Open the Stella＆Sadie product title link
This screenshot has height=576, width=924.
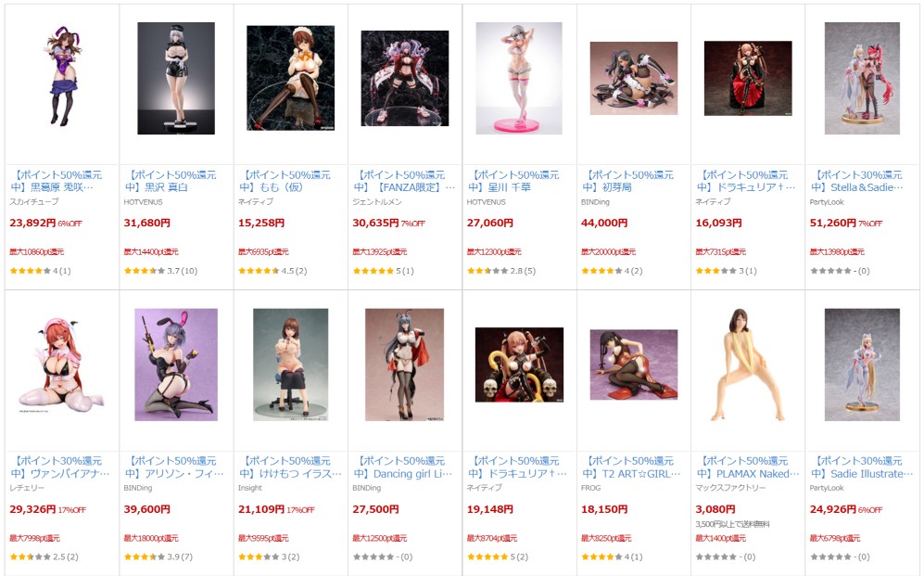coord(857,181)
